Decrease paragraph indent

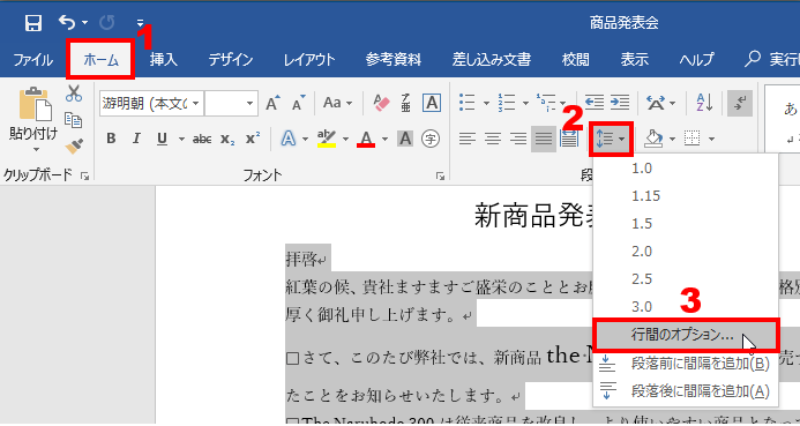(x=594, y=103)
